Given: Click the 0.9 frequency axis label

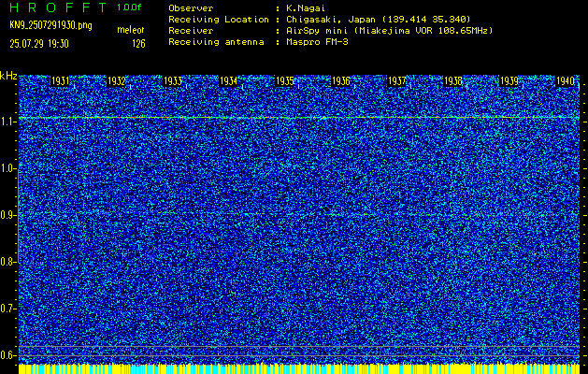Looking at the screenshot, I should click(7, 215).
